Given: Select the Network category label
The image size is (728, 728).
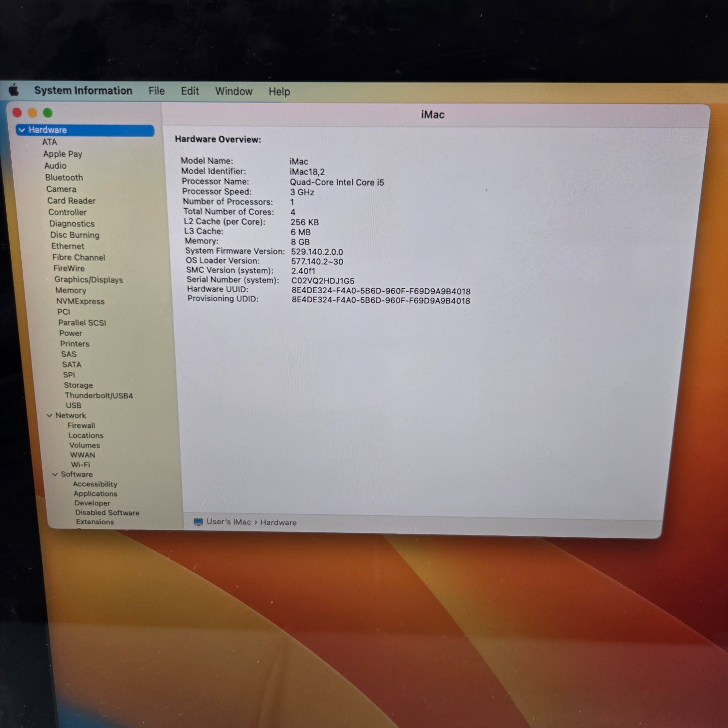Looking at the screenshot, I should pyautogui.click(x=70, y=415).
